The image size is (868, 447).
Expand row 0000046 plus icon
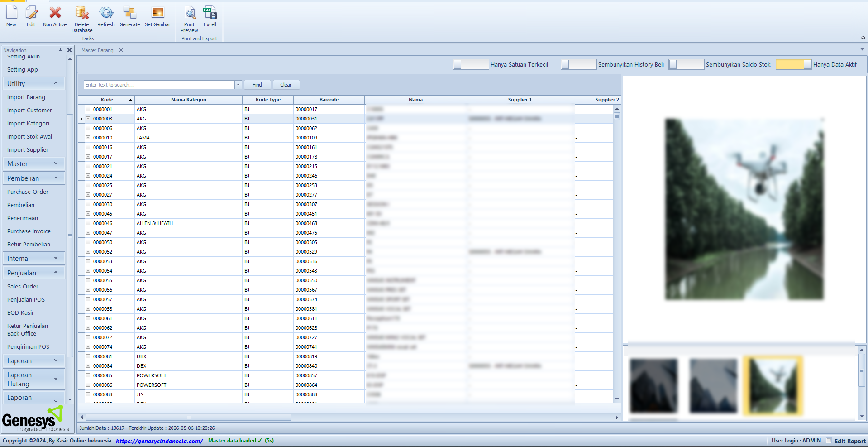click(x=88, y=223)
